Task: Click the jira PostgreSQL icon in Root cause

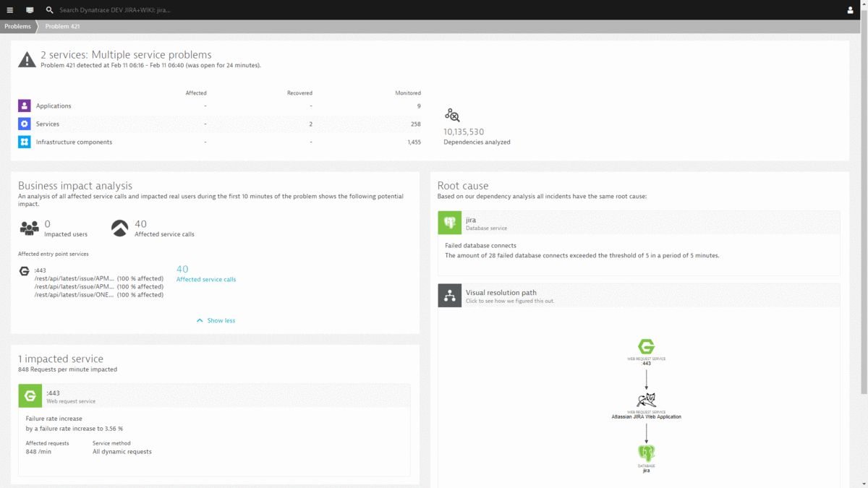Action: click(449, 223)
